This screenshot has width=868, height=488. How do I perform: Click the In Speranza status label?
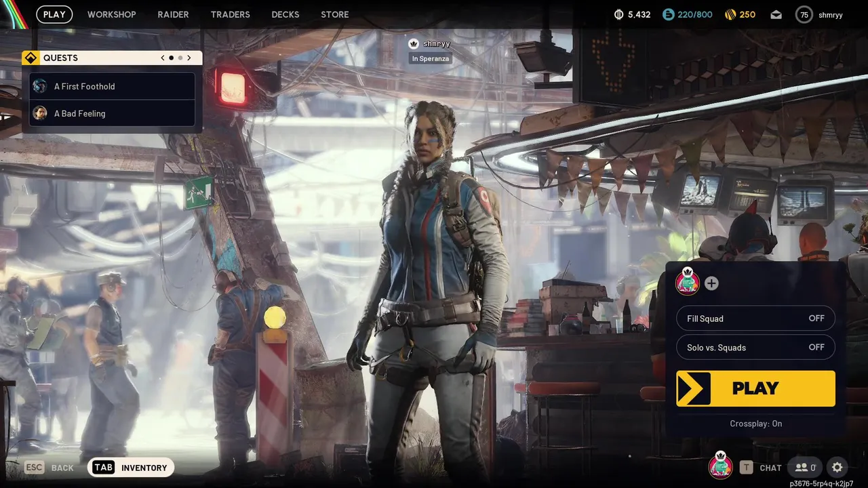(430, 59)
